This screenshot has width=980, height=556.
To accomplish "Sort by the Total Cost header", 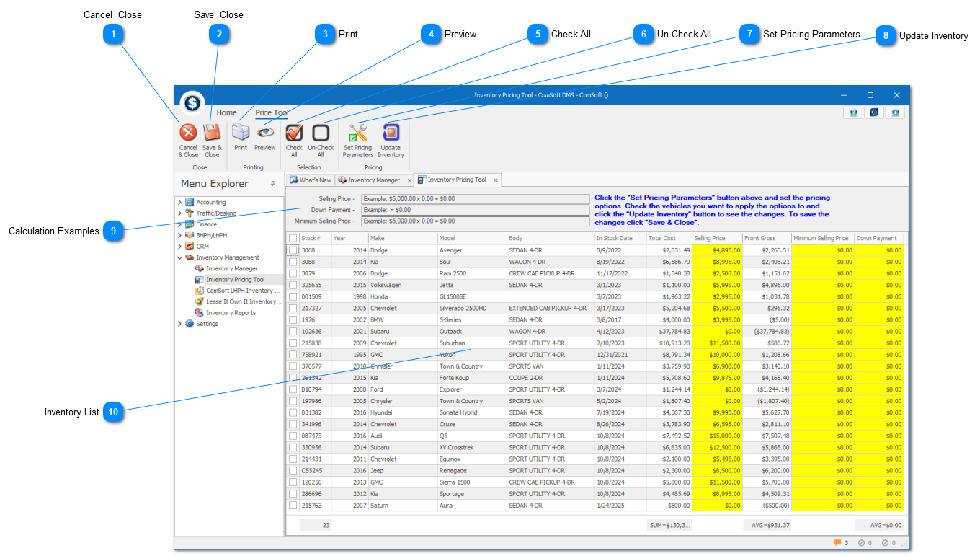I will 669,238.
